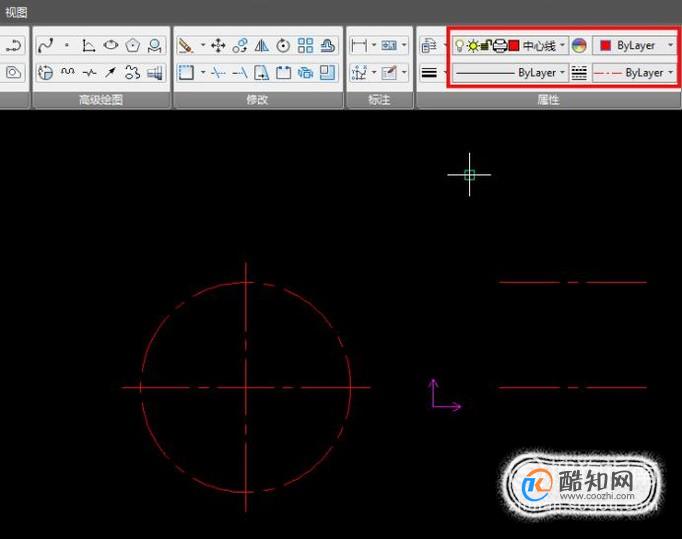682x539 pixels.
Task: Expand the dimension edit dropdown arrow
Action: (404, 72)
